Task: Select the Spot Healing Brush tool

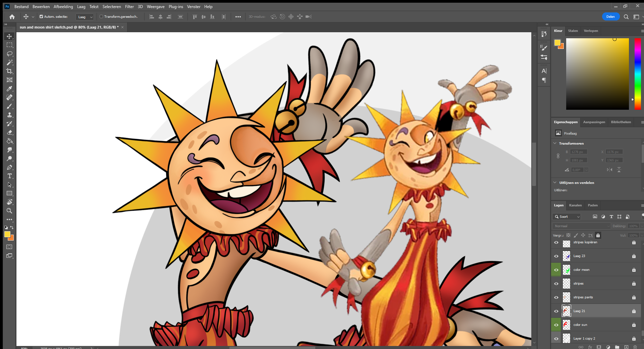Action: 9,97
